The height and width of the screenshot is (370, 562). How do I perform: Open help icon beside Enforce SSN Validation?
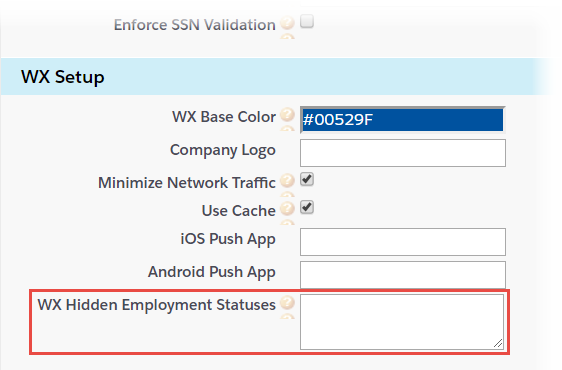click(x=287, y=23)
